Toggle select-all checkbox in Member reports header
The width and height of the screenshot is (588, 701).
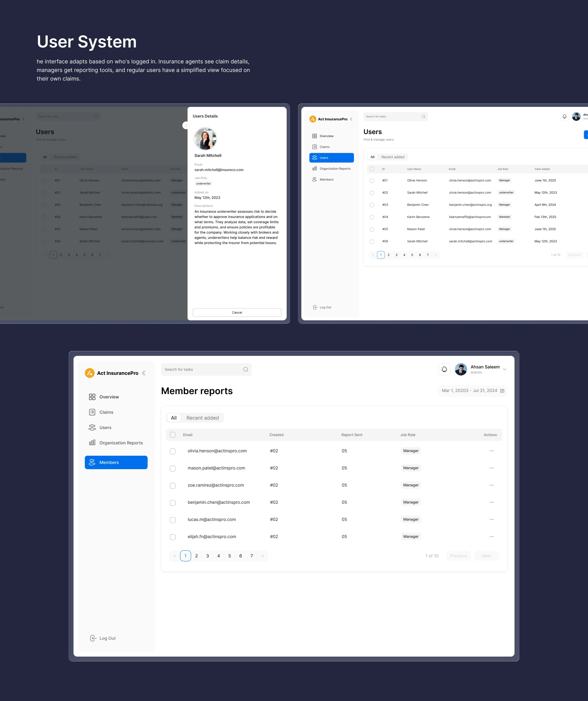[173, 435]
